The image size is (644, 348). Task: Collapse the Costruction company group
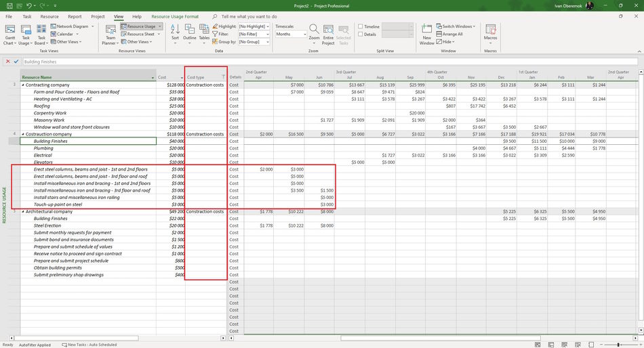tap(23, 134)
